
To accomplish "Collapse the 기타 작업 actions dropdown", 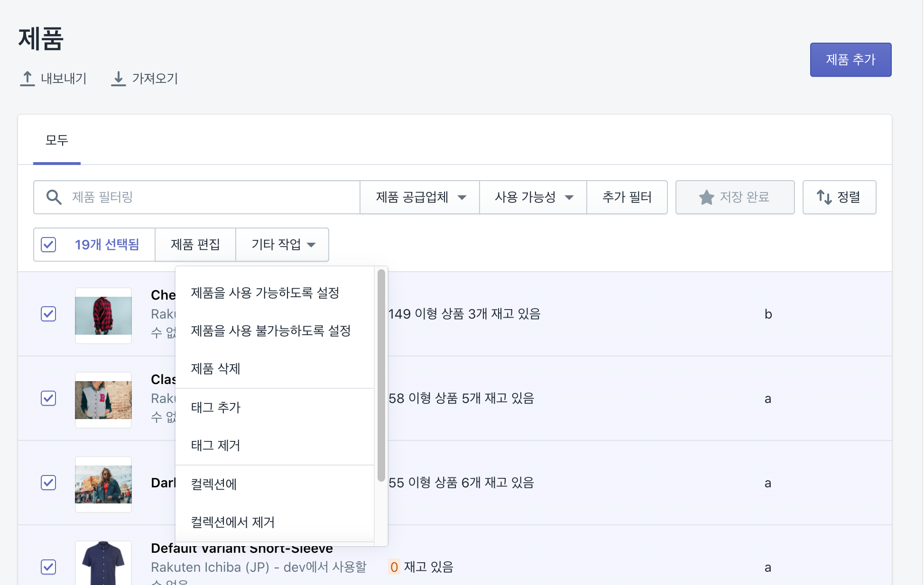I will pyautogui.click(x=283, y=245).
